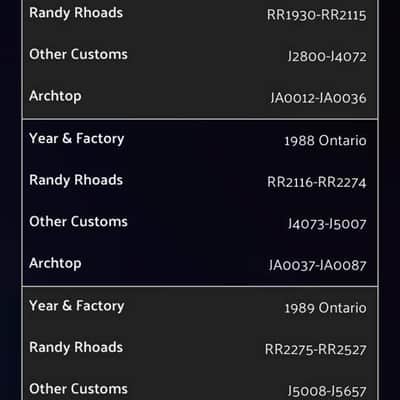400x400 pixels.
Task: Select the J5008-J5657 serial range
Action: click(327, 391)
